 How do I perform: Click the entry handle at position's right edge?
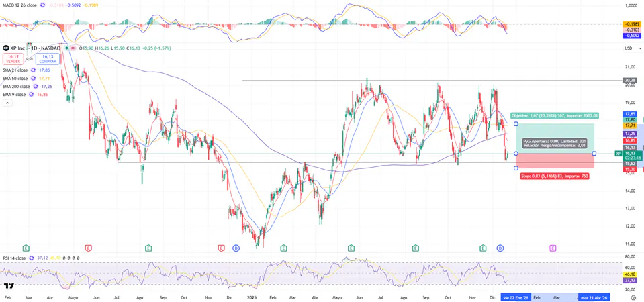click(x=594, y=154)
